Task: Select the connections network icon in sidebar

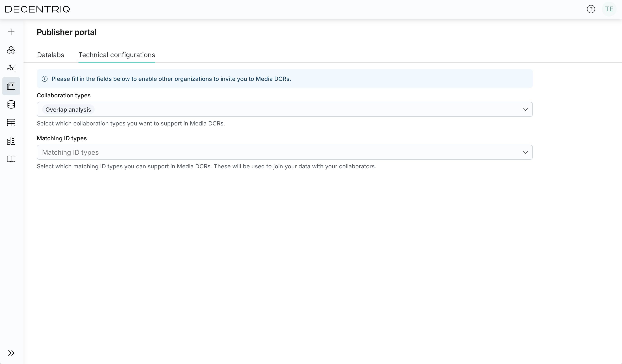Action: pyautogui.click(x=11, y=68)
